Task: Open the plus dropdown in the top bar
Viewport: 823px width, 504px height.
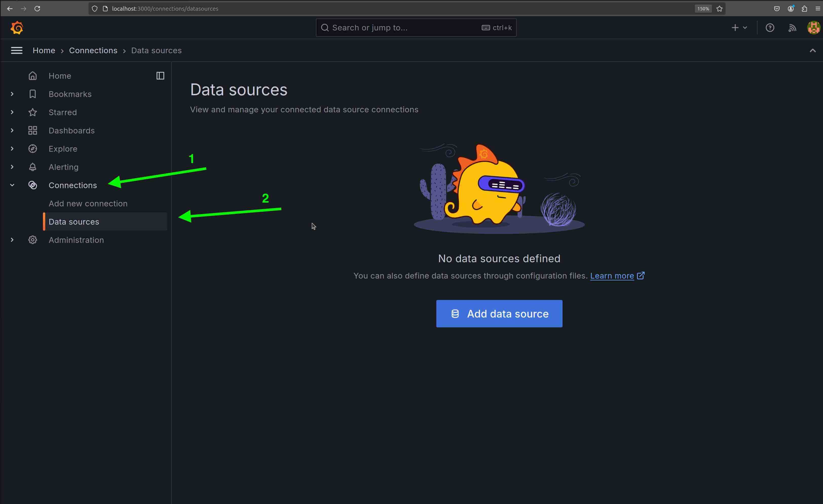Action: click(x=739, y=28)
